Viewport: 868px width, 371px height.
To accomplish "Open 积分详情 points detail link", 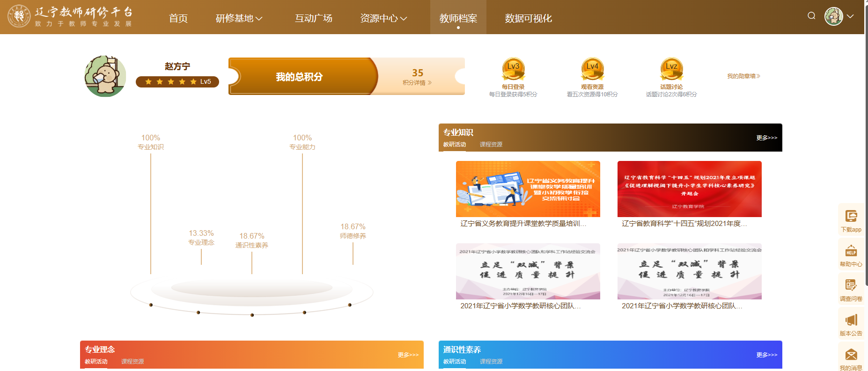I will pos(417,83).
